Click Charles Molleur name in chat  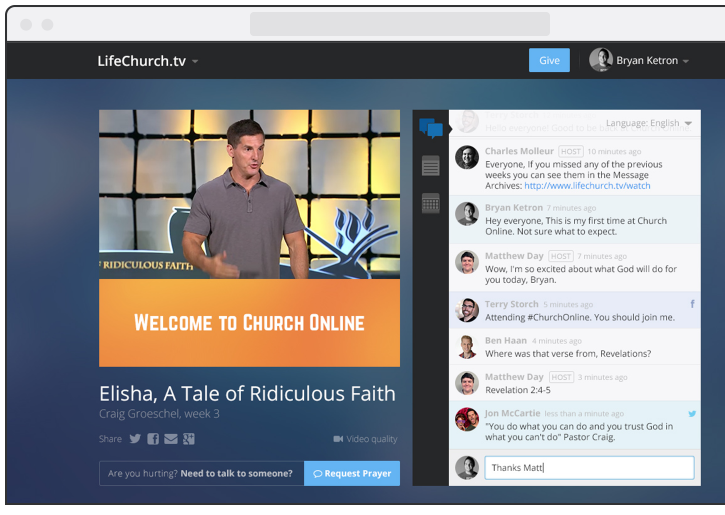tap(519, 151)
